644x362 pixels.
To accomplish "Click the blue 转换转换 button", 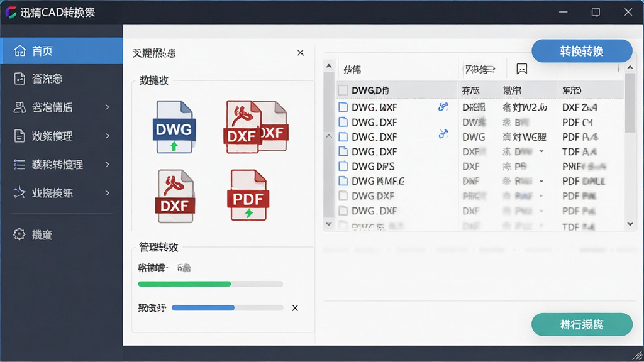I will [582, 51].
